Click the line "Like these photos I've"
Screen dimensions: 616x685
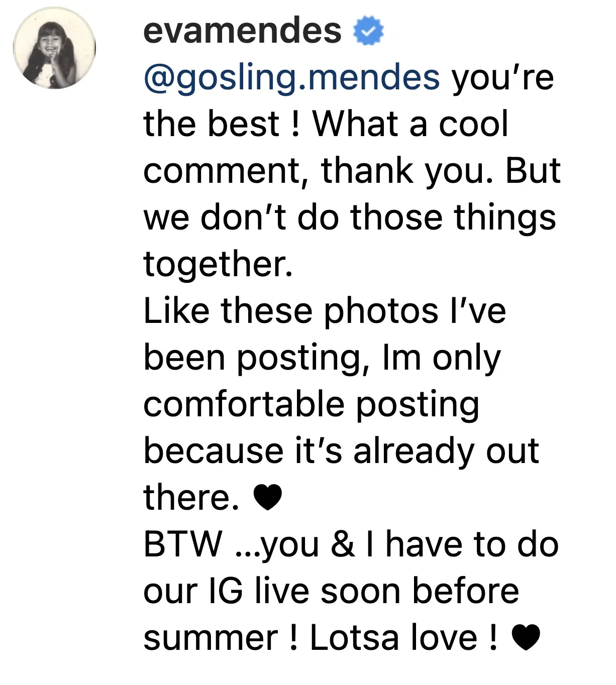pyautogui.click(x=325, y=310)
